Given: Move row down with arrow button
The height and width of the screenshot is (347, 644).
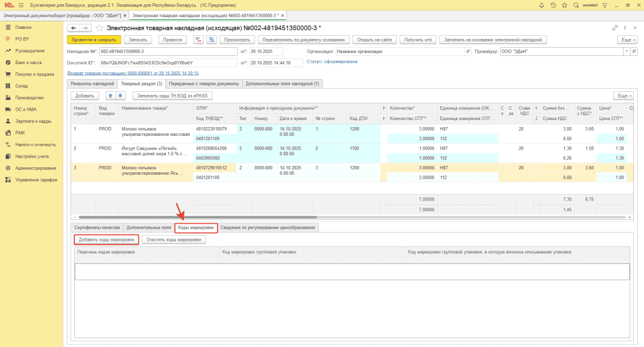Looking at the screenshot, I should point(121,96).
